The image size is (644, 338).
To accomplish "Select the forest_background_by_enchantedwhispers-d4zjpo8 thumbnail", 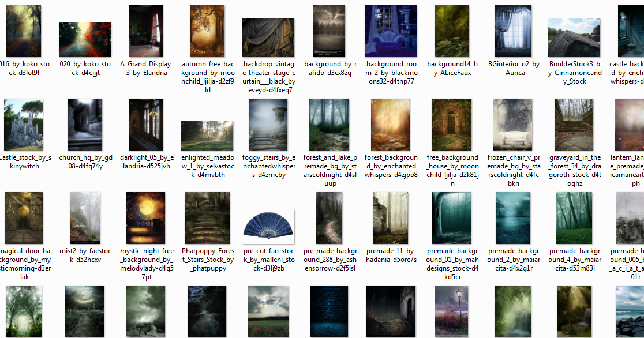I will (x=391, y=125).
